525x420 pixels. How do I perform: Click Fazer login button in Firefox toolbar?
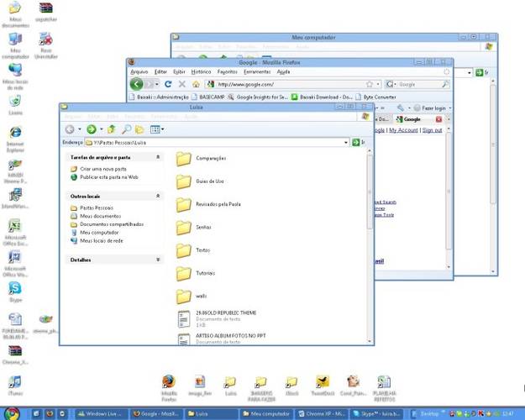click(429, 108)
